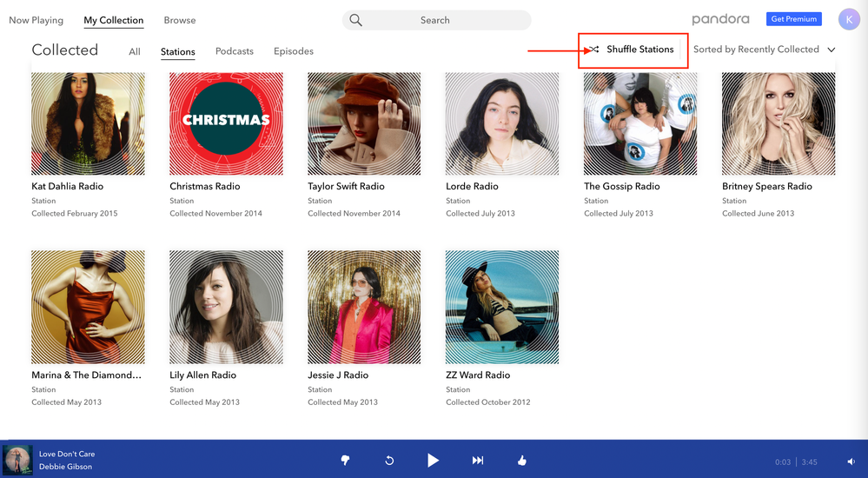The height and width of the screenshot is (478, 868).
Task: Skip to next track
Action: (x=477, y=461)
